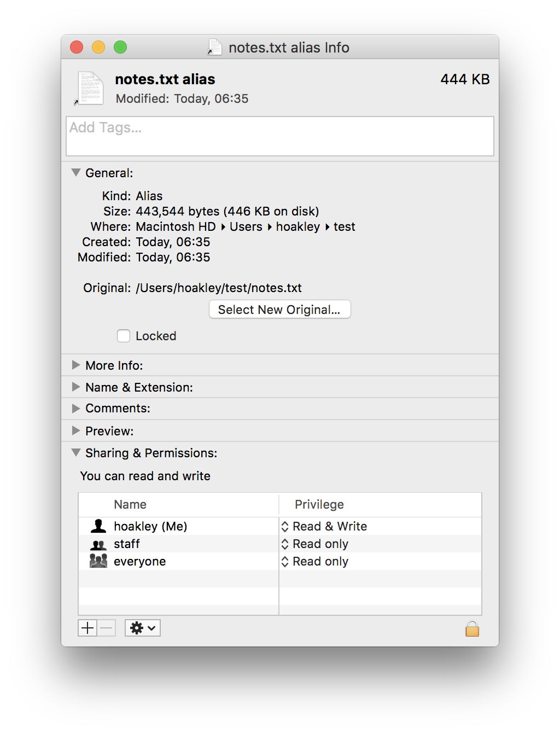Click the padlock icon to unlock permissions
This screenshot has width=560, height=734.
[x=472, y=629]
